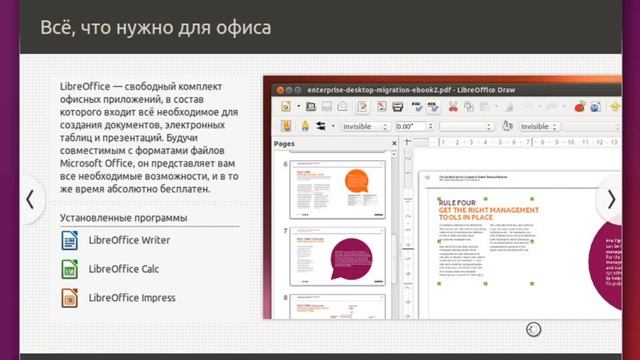This screenshot has width=640, height=360.
Task: Click the RULE FOUR heading on page
Action: pyautogui.click(x=457, y=202)
